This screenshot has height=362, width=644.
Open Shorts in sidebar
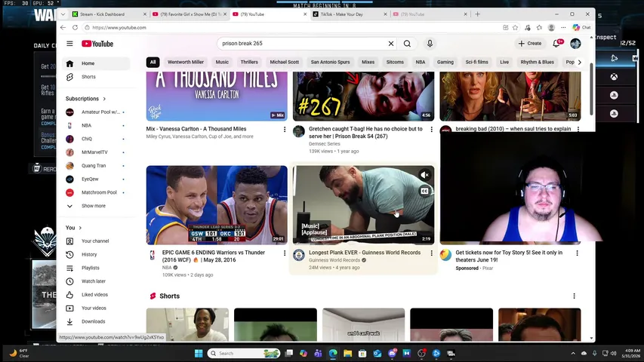click(x=96, y=77)
